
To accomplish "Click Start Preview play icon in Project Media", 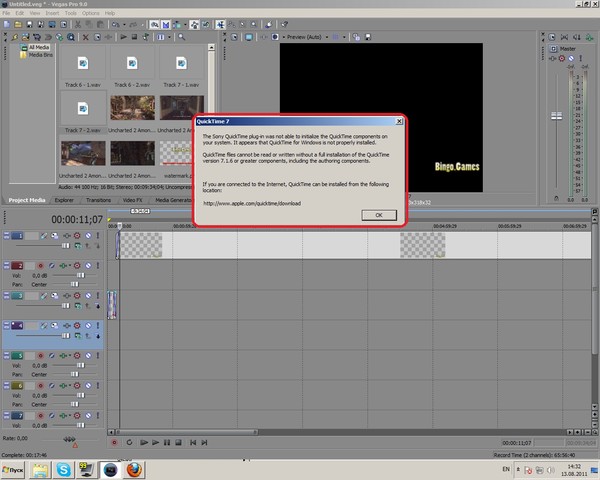I will coord(123,37).
